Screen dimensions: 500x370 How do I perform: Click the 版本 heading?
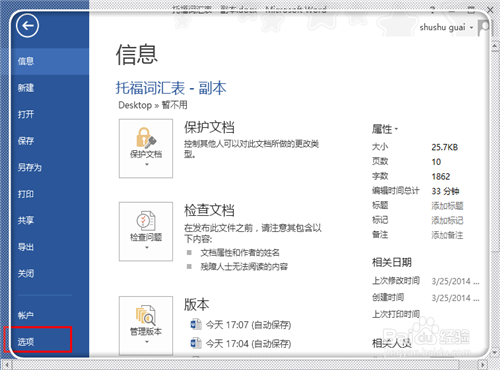pyautogui.click(x=197, y=304)
